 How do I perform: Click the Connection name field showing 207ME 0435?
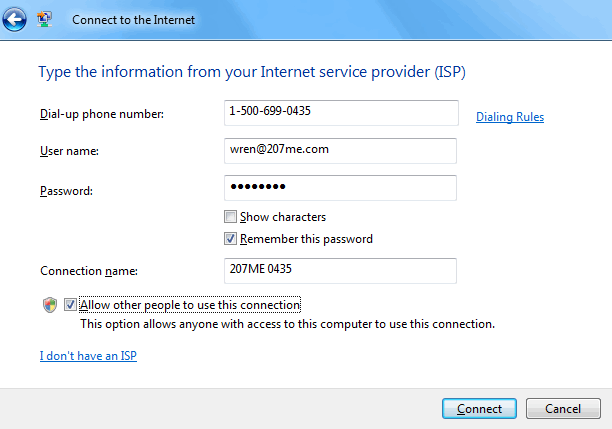340,271
